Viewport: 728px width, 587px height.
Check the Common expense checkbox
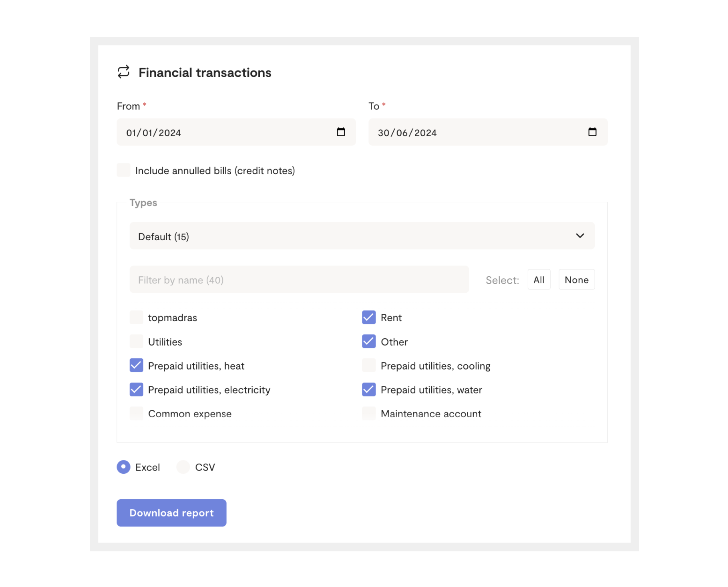pyautogui.click(x=137, y=414)
